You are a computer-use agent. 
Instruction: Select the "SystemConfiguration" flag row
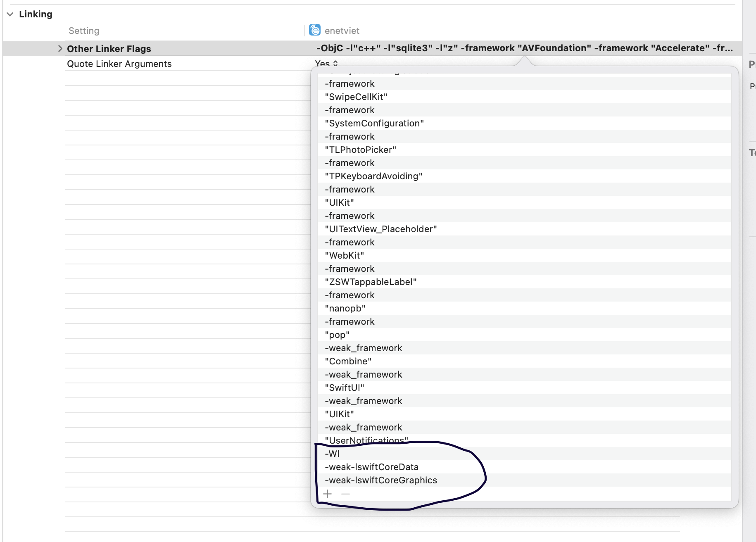pos(374,124)
